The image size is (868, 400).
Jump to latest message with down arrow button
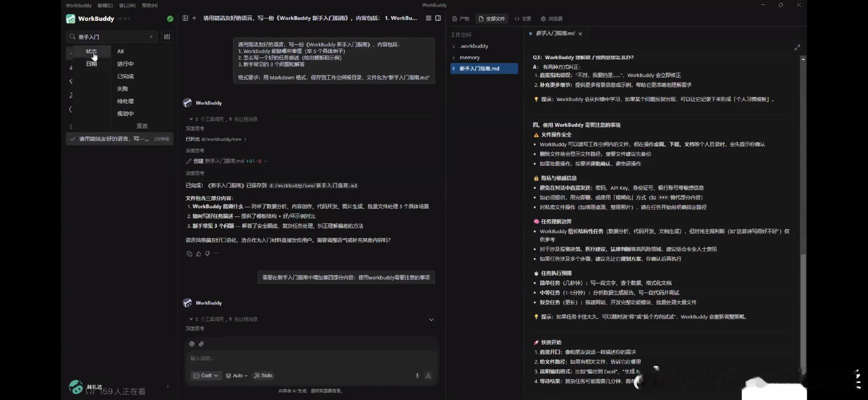tap(431, 320)
